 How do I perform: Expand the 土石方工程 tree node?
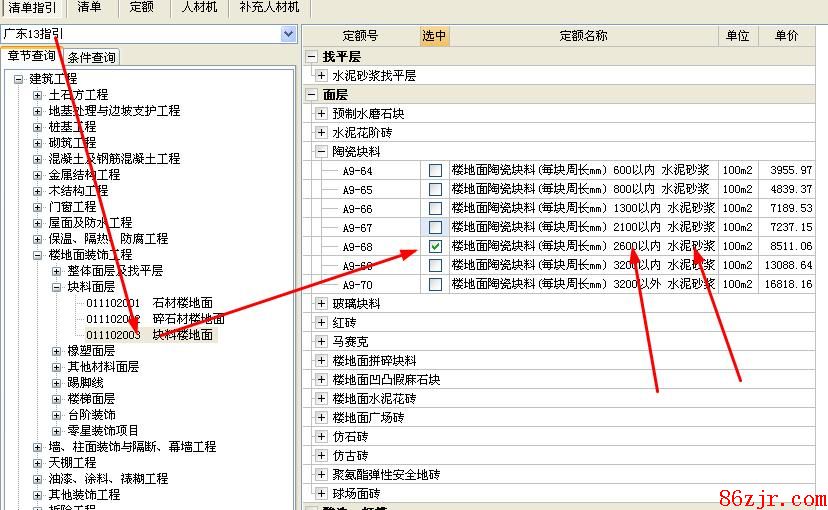[38, 95]
